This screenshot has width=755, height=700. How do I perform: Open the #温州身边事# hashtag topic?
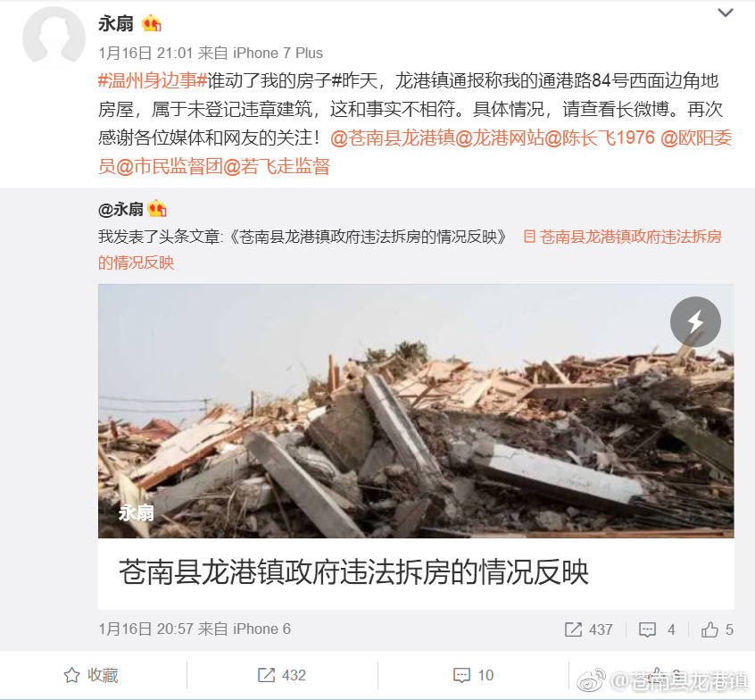[153, 80]
